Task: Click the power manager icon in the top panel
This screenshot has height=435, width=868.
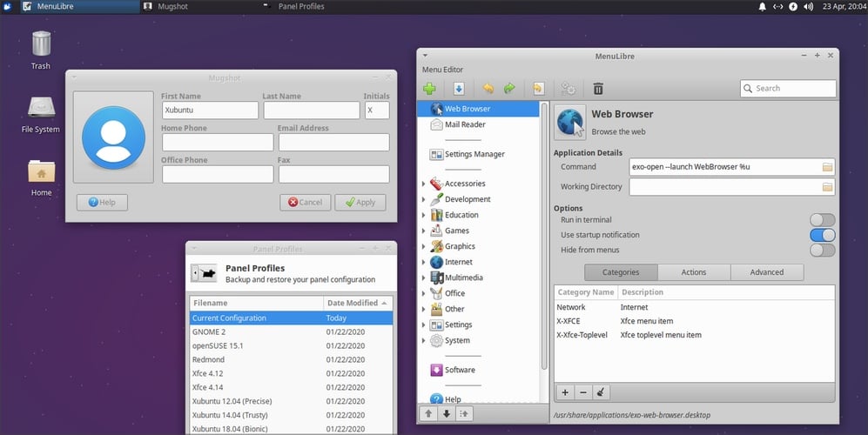Action: coord(793,7)
